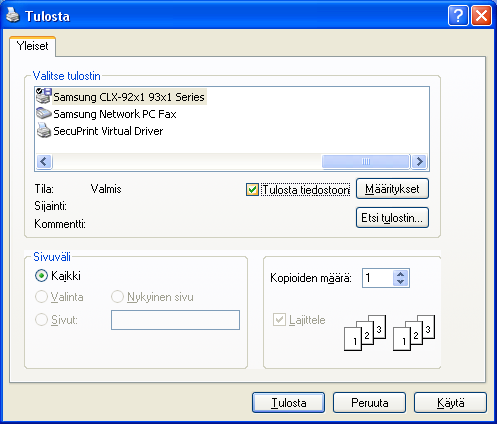
Task: Click the Kopioiden määrä number field
Action: point(378,278)
